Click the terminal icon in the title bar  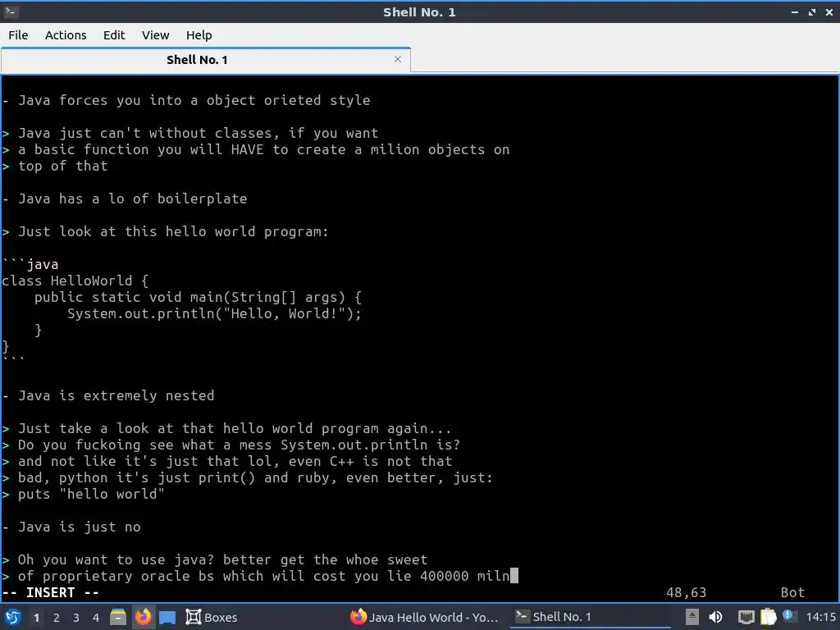point(11,11)
